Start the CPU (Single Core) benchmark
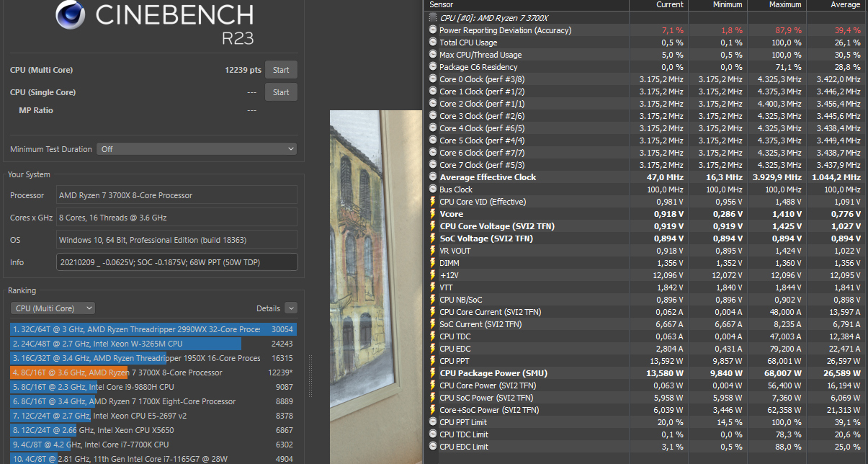Screen dimensions: 868x464 tap(281, 92)
